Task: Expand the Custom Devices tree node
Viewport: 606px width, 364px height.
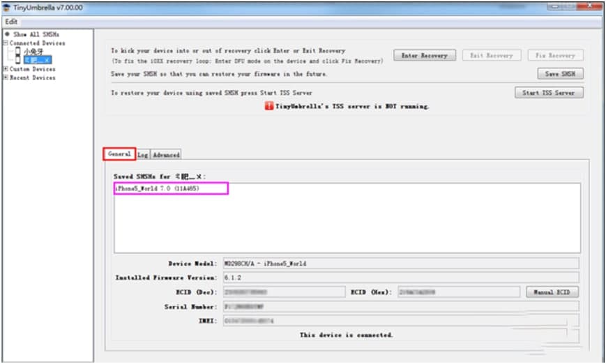Action: (x=6, y=69)
